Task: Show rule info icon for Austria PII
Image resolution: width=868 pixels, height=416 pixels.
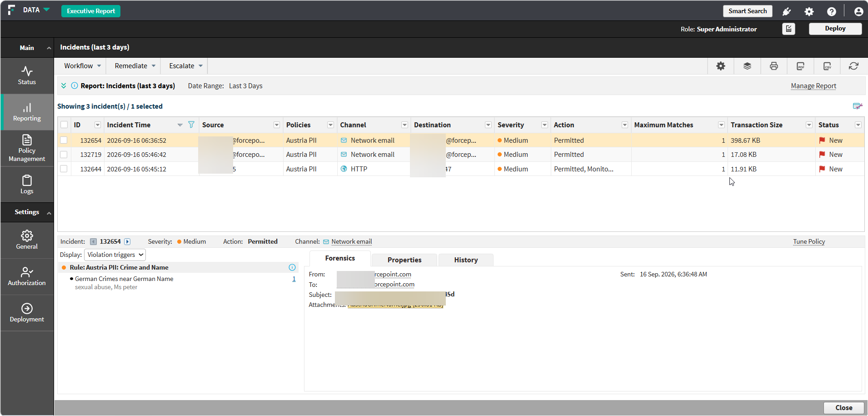Action: (292, 267)
